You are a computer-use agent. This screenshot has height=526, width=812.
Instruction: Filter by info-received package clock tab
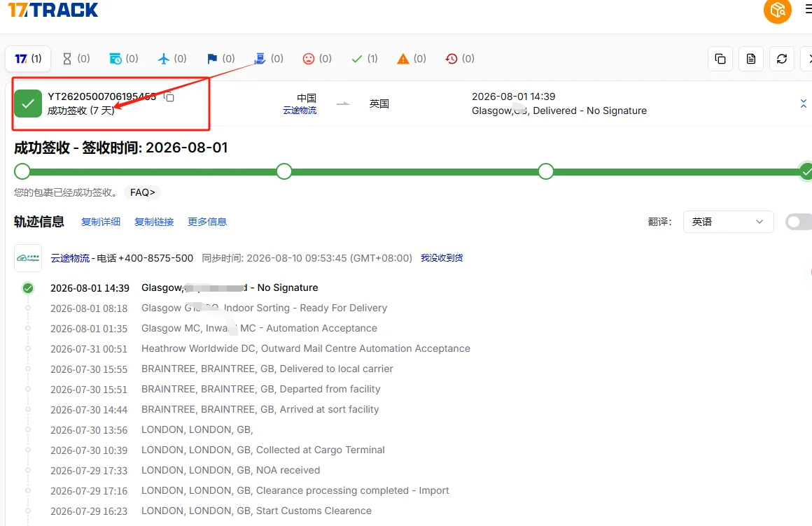point(124,59)
